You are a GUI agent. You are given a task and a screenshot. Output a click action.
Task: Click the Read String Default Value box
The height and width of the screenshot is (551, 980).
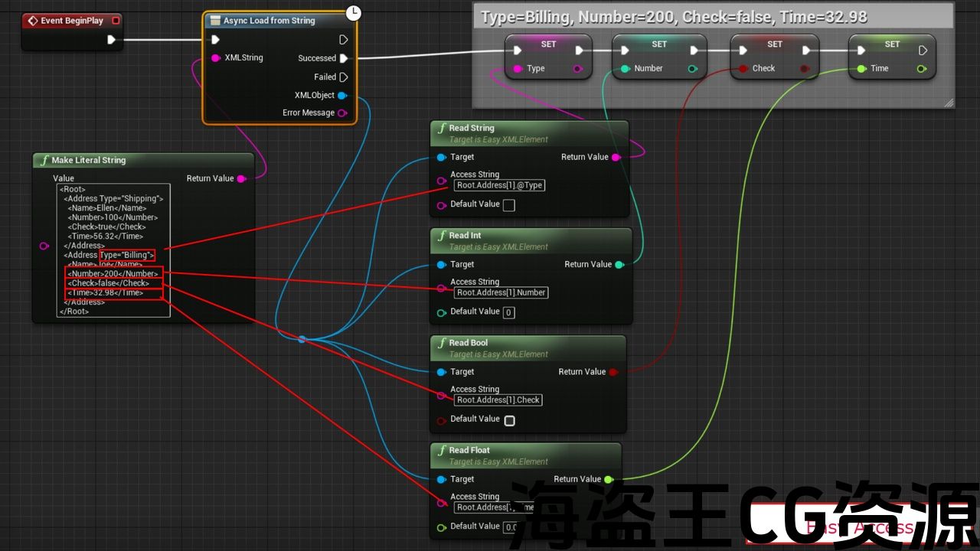click(508, 205)
